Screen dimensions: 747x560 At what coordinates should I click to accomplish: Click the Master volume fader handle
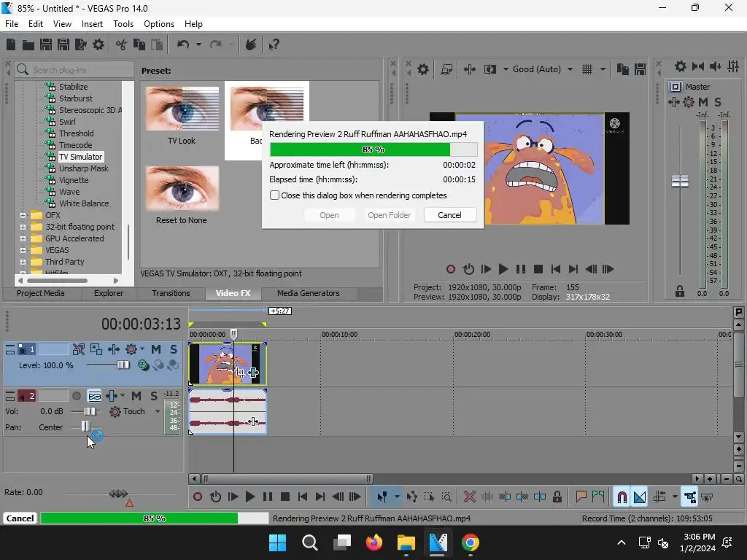[x=680, y=181]
